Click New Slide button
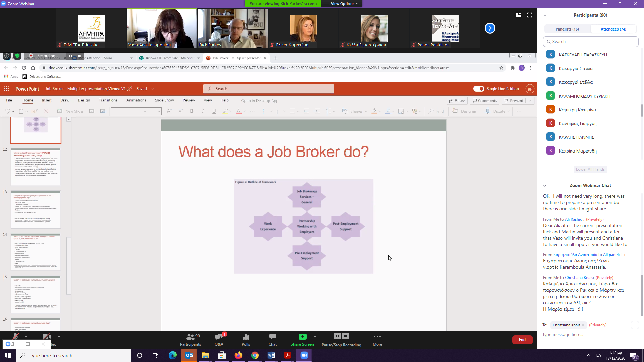 tap(70, 111)
